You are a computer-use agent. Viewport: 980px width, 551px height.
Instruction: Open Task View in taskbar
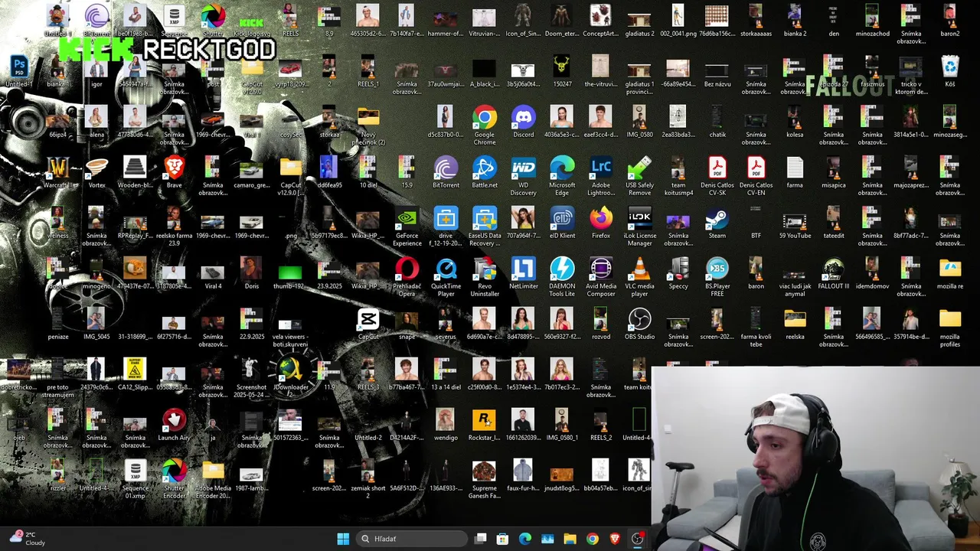tap(480, 539)
